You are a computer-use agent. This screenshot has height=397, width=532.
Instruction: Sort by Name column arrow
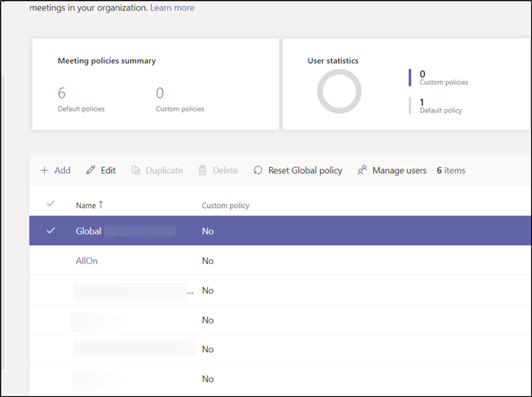pyautogui.click(x=103, y=205)
